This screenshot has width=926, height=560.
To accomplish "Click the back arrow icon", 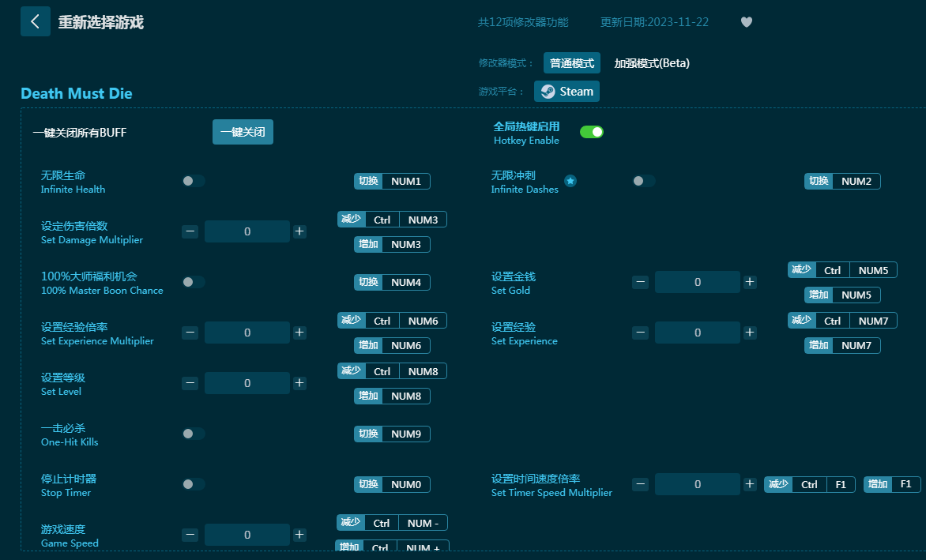I will click(35, 21).
